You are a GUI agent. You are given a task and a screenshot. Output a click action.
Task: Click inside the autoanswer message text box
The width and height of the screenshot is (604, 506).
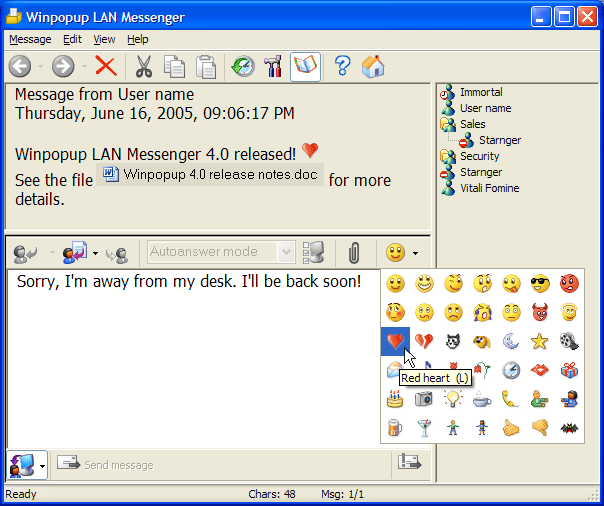pos(193,358)
